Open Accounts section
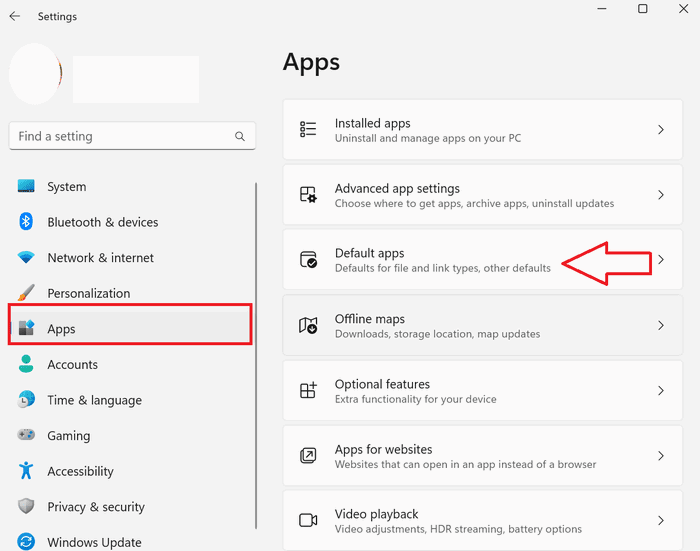The height and width of the screenshot is (551, 700). point(130,364)
